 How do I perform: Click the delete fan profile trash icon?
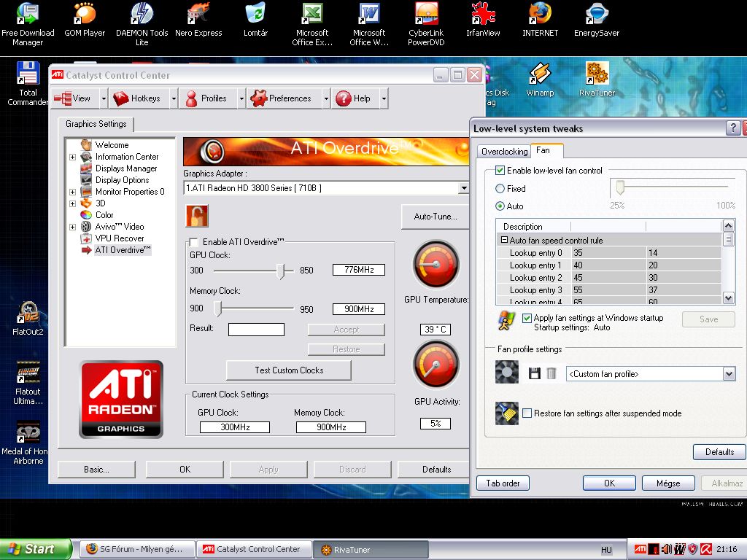551,373
